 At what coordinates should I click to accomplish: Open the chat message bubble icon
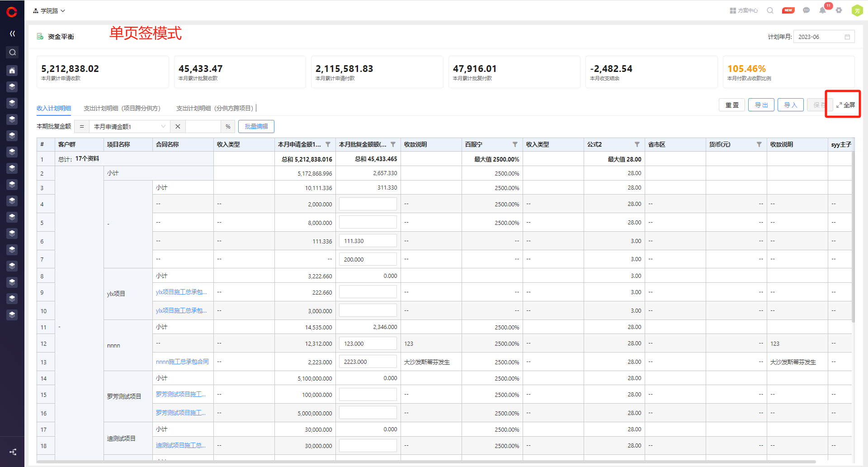point(806,10)
